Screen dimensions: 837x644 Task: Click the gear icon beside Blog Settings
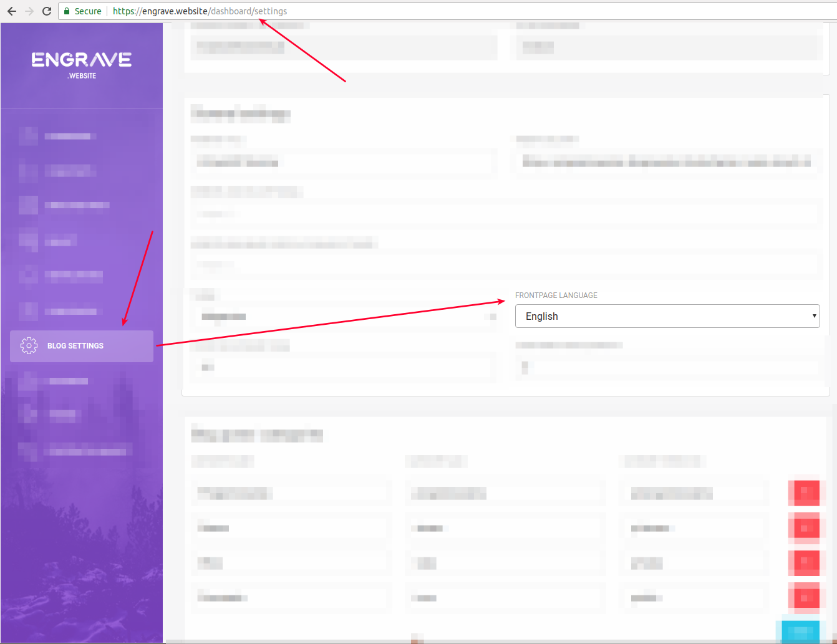click(29, 345)
